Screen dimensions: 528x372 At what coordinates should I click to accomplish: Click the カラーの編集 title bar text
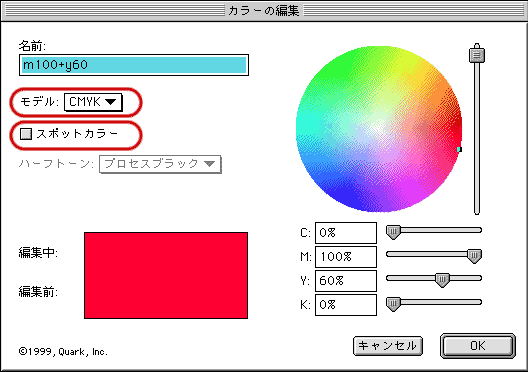(x=264, y=11)
